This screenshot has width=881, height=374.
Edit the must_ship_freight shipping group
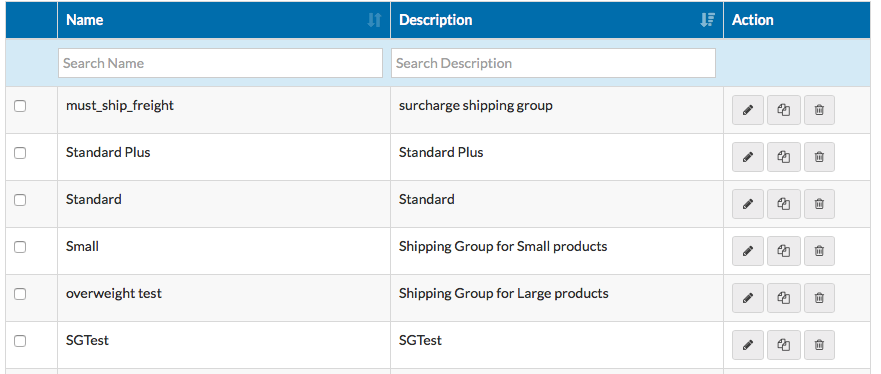(x=748, y=110)
